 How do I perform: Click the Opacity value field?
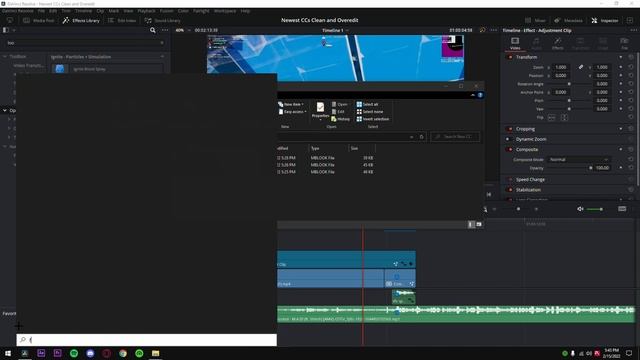(x=602, y=168)
